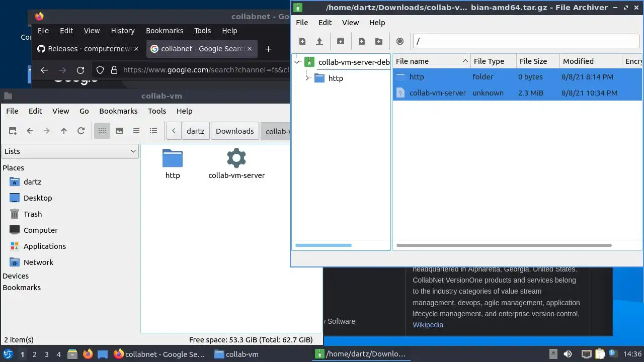Open the Lists side pane dropdown
This screenshot has width=644, height=362.
(70, 151)
